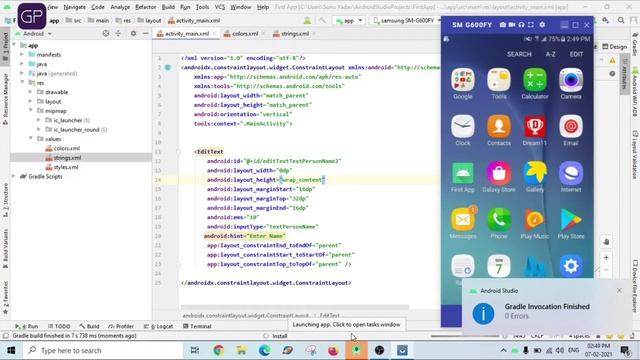Expand the Gradle Scripts node
This screenshot has width=640, height=360.
[13, 176]
